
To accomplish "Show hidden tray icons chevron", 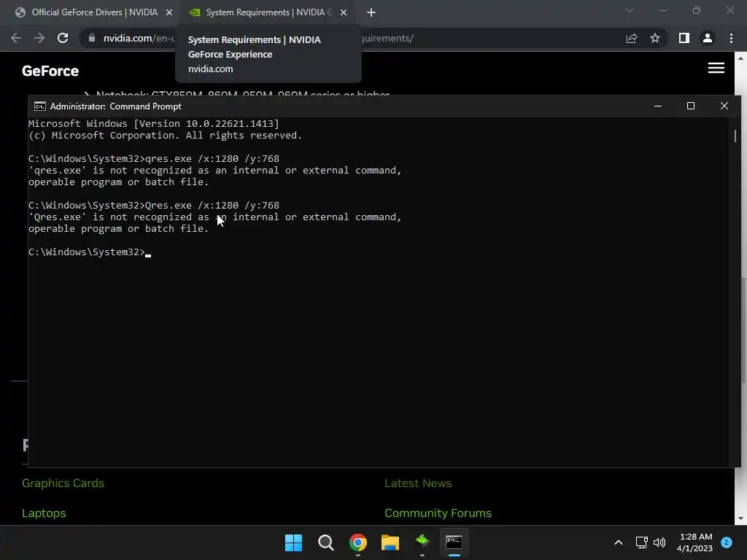I will tap(619, 542).
